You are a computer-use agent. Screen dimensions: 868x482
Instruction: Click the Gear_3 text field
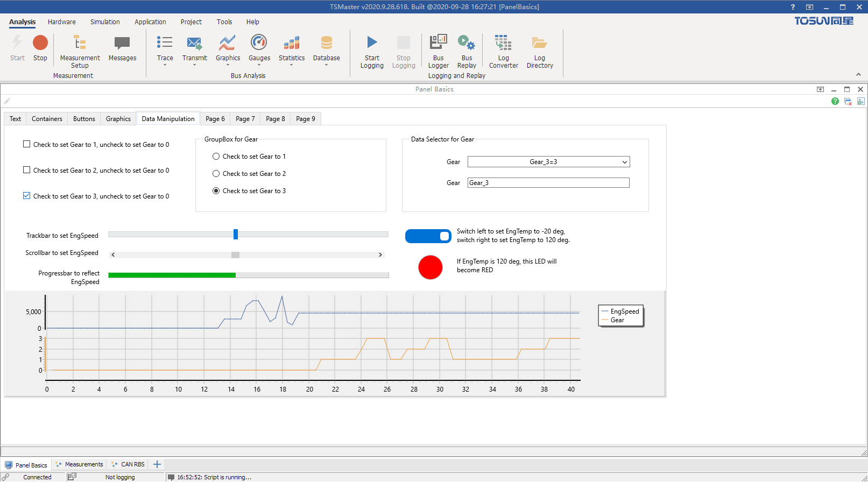tap(548, 183)
